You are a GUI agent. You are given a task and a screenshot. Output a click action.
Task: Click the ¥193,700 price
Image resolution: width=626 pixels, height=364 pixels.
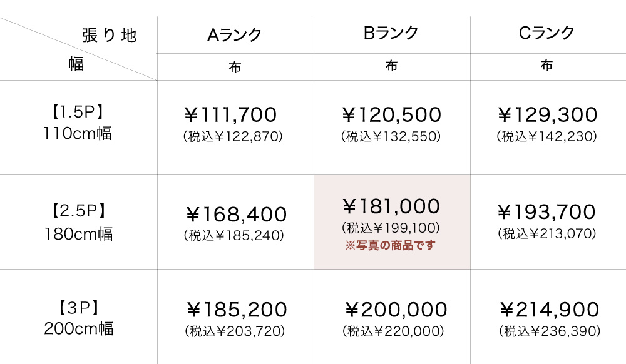[547, 213]
